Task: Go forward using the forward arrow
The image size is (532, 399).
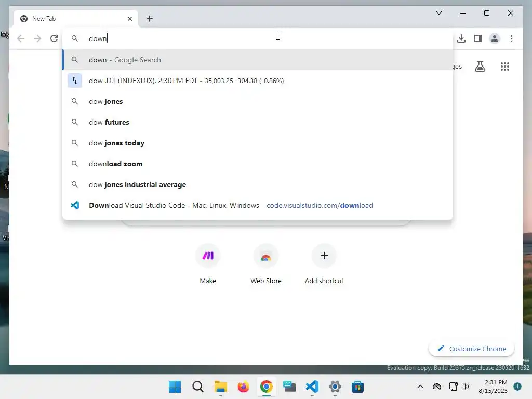Action: pyautogui.click(x=37, y=38)
